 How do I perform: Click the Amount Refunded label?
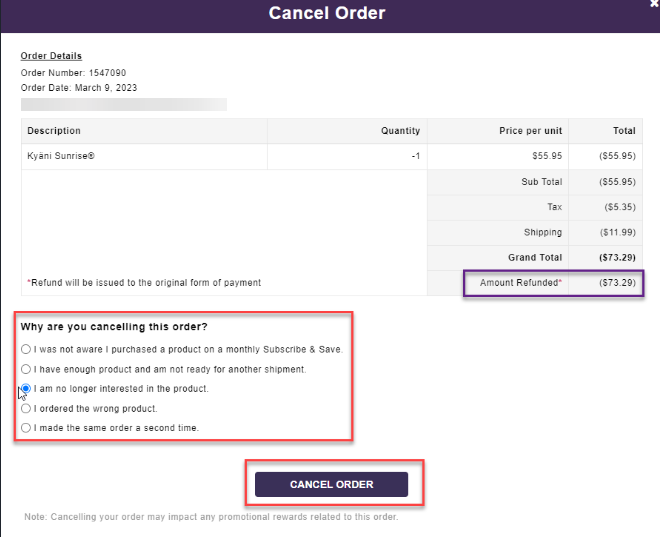(x=521, y=283)
